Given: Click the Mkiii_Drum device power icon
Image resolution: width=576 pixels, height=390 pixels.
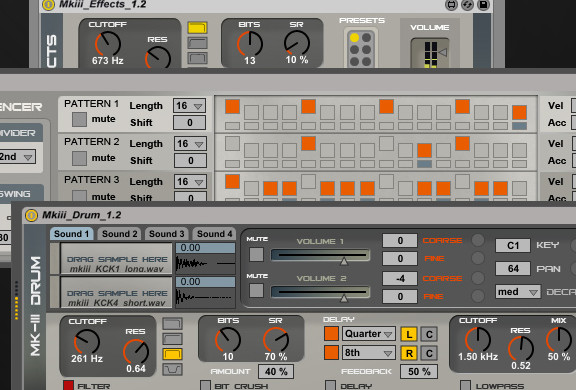Looking at the screenshot, I should pos(31,215).
